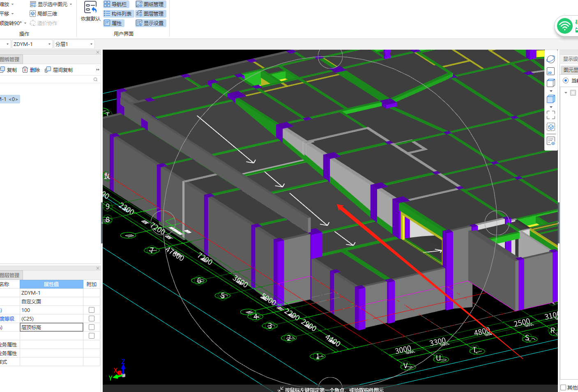Click the 度等级 blue property link
The height and width of the screenshot is (392, 578).
tap(7, 319)
